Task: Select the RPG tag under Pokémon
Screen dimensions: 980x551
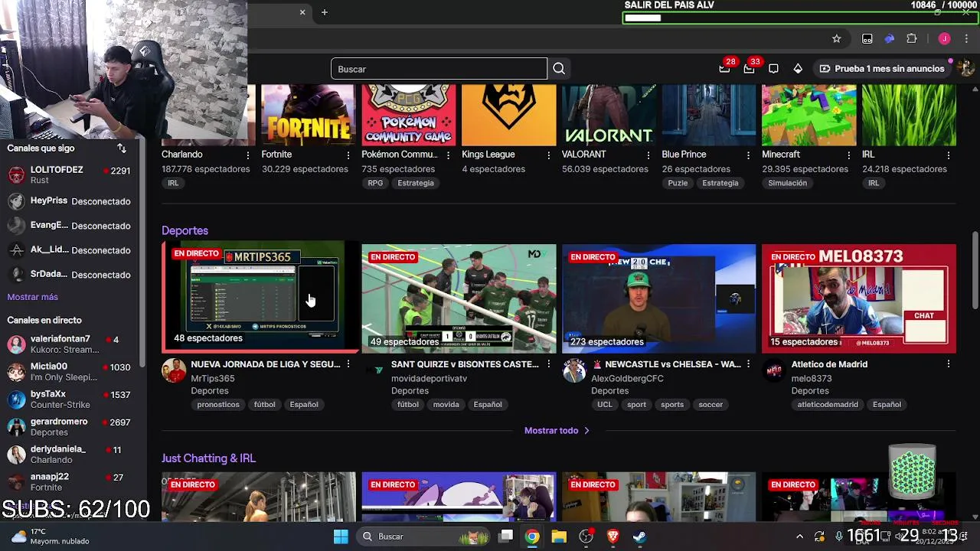Action: tap(375, 183)
